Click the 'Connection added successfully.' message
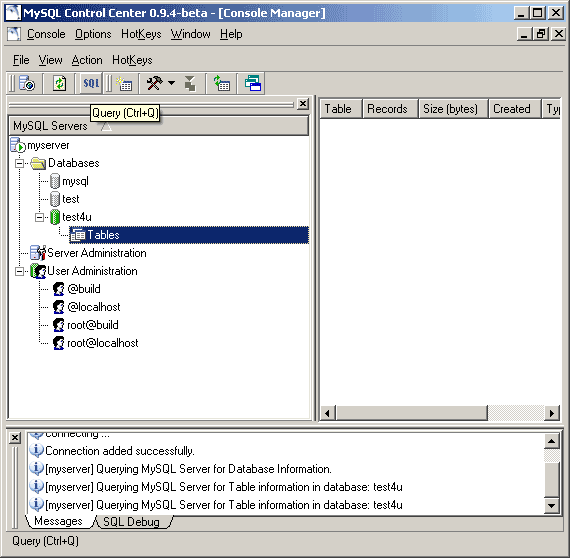This screenshot has width=570, height=558. click(120, 451)
